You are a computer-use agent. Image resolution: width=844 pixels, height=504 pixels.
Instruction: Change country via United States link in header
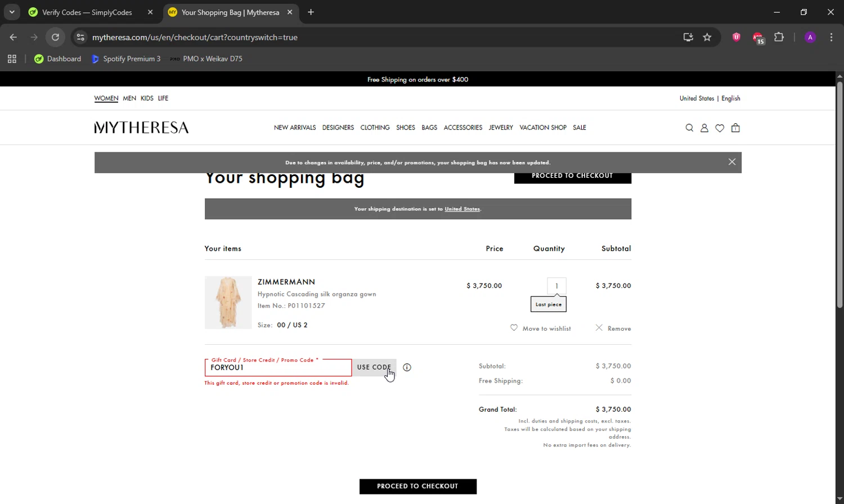697,98
